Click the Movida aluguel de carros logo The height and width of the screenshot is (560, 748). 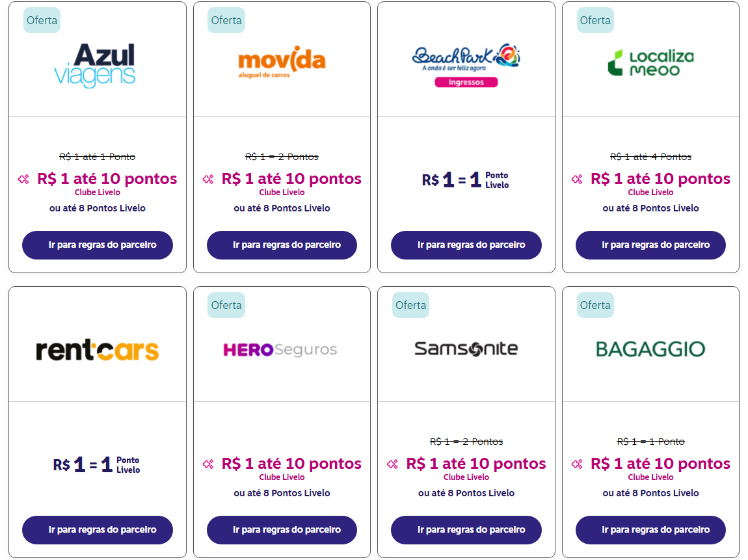pyautogui.click(x=282, y=62)
